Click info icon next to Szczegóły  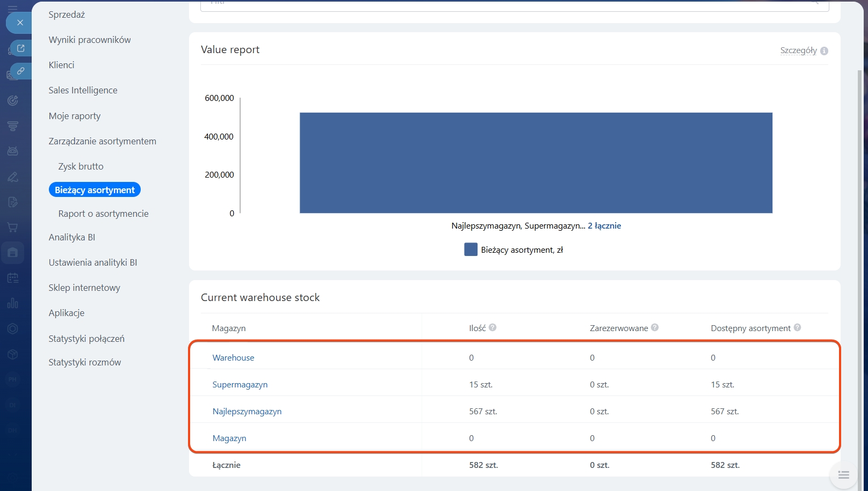tap(824, 51)
